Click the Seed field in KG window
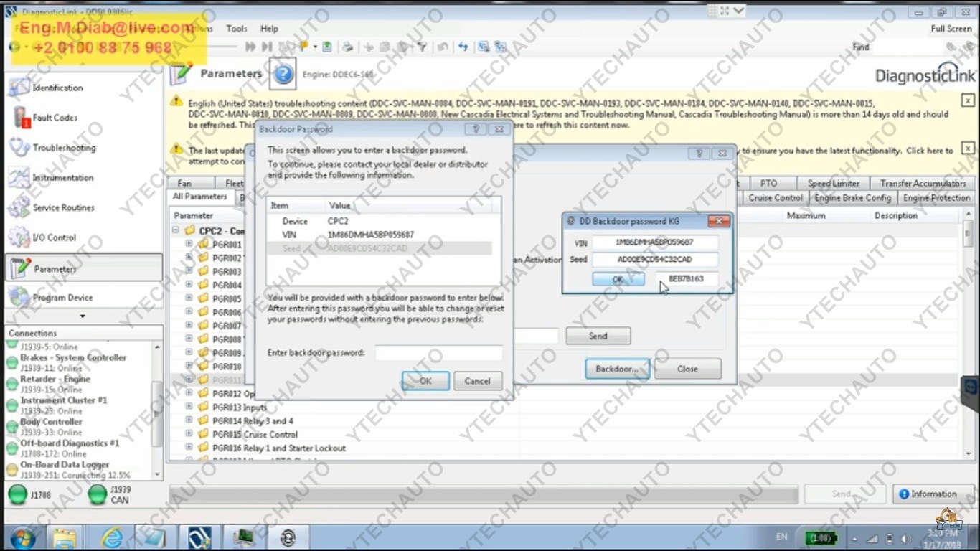Viewport: 980px width, 551px height. click(x=654, y=260)
